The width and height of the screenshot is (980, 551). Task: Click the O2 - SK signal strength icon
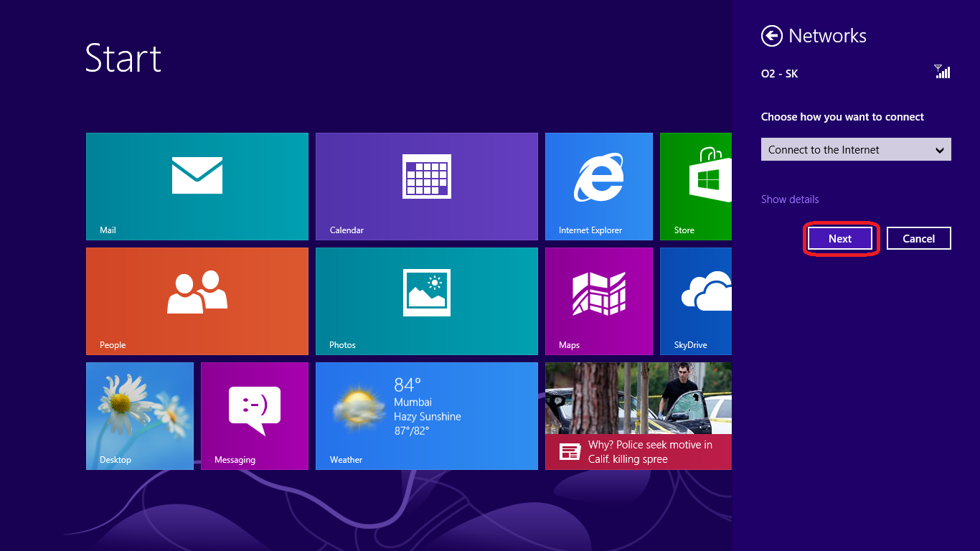click(942, 72)
